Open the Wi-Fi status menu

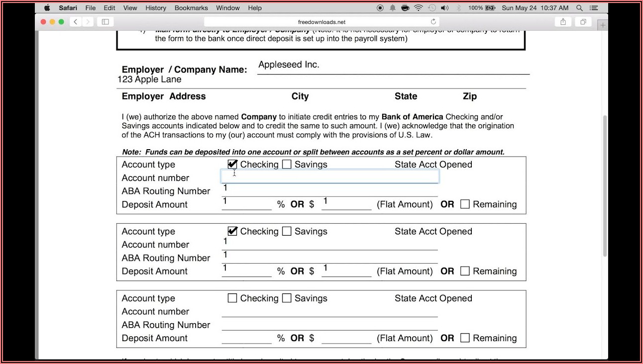point(418,8)
